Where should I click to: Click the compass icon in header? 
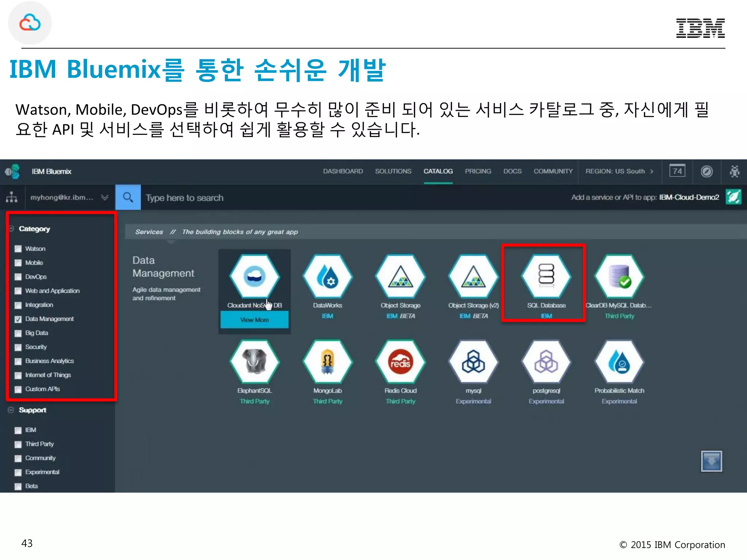pyautogui.click(x=707, y=171)
